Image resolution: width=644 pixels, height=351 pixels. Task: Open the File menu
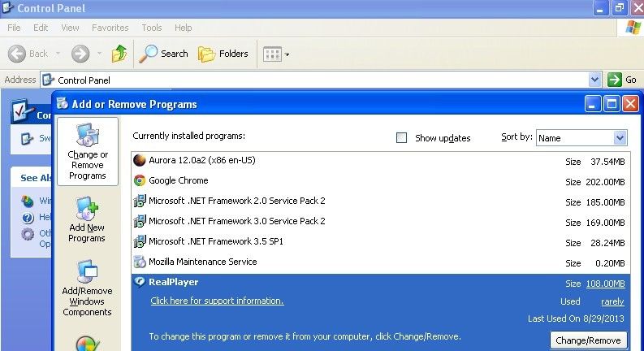(x=14, y=28)
